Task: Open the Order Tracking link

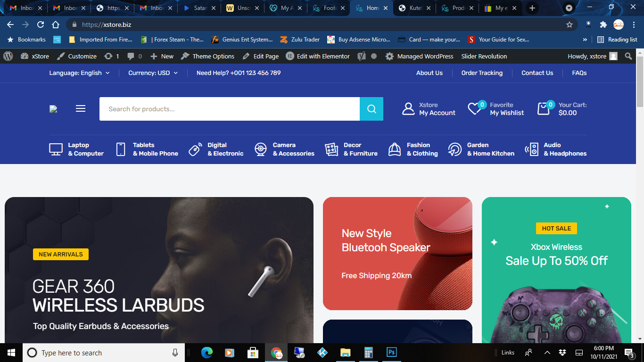Action: [x=482, y=73]
